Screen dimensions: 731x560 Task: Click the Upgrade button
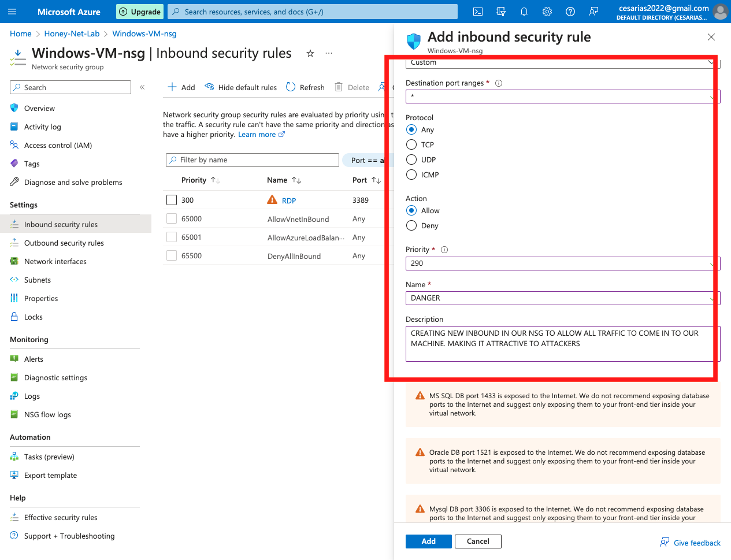pos(140,12)
